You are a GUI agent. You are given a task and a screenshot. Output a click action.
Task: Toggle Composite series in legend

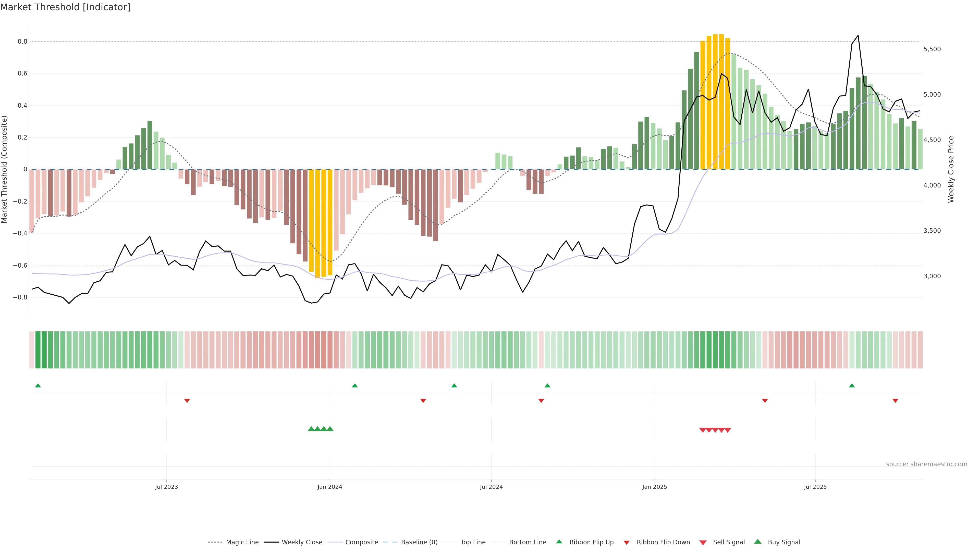(x=361, y=542)
